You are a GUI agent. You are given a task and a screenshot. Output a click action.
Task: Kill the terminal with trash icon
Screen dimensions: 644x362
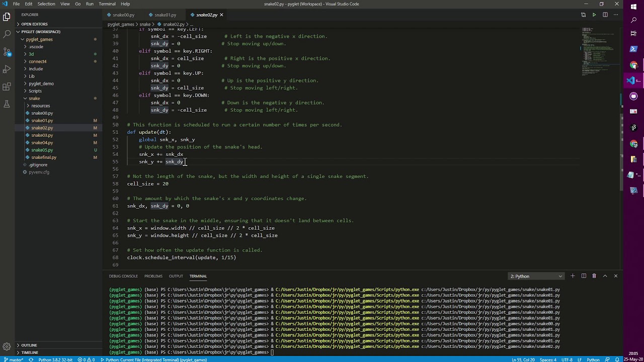click(x=594, y=276)
